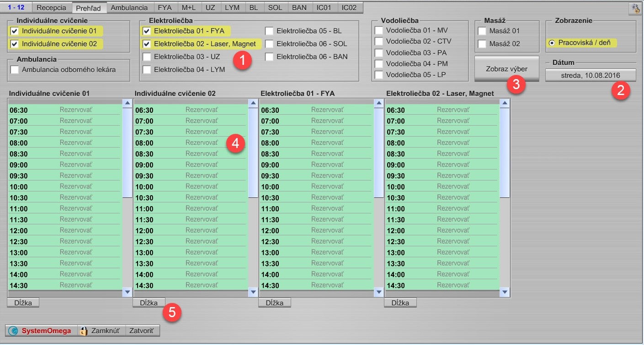This screenshot has height=345, width=644.
Task: Reserve the 08:00 slot in Individuálne cvičenie 02
Action: click(x=202, y=143)
